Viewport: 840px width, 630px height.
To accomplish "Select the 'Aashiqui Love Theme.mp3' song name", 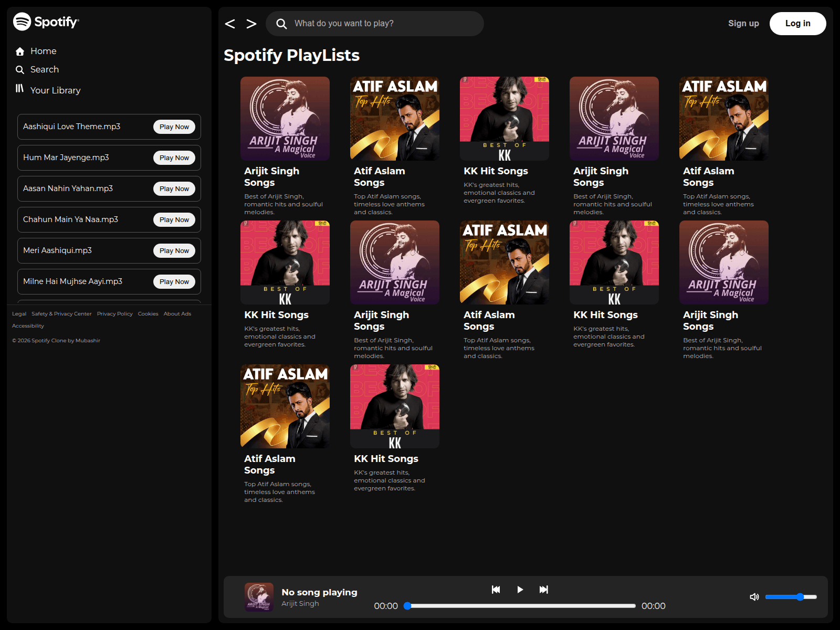I will pos(71,127).
